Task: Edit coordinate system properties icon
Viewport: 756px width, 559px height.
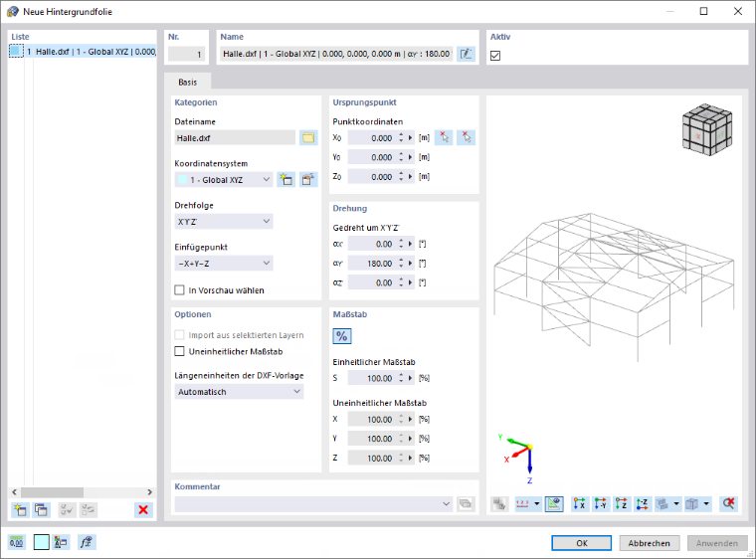Action: 308,180
